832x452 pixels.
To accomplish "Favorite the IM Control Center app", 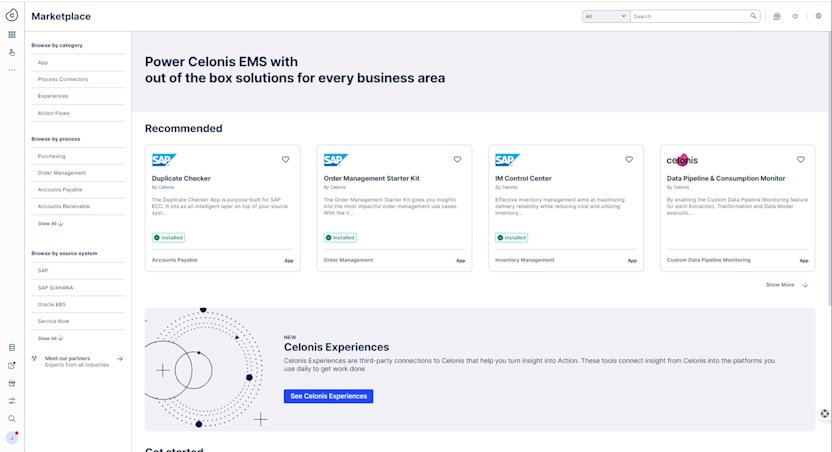I will (629, 159).
